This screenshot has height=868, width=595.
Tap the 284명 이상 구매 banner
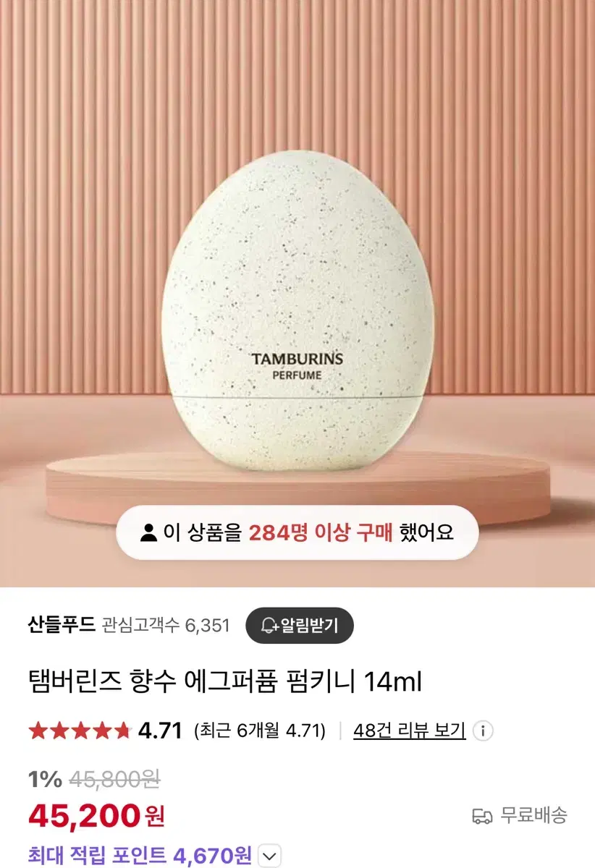pos(297,533)
